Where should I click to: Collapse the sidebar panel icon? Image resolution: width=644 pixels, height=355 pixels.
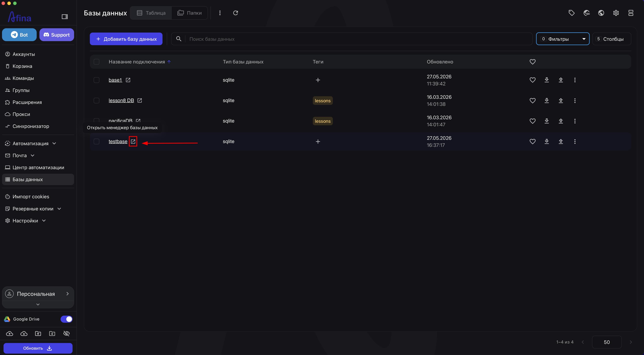tap(65, 17)
